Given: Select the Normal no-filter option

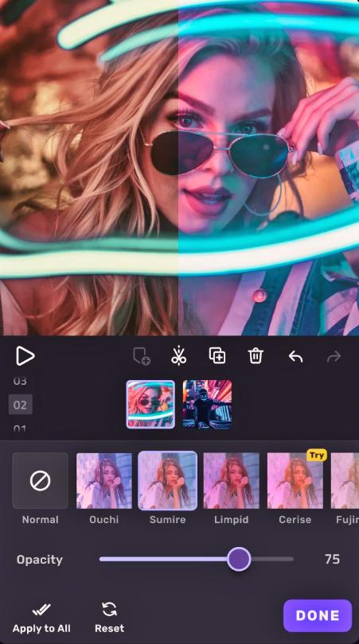Looking at the screenshot, I should click(x=41, y=480).
